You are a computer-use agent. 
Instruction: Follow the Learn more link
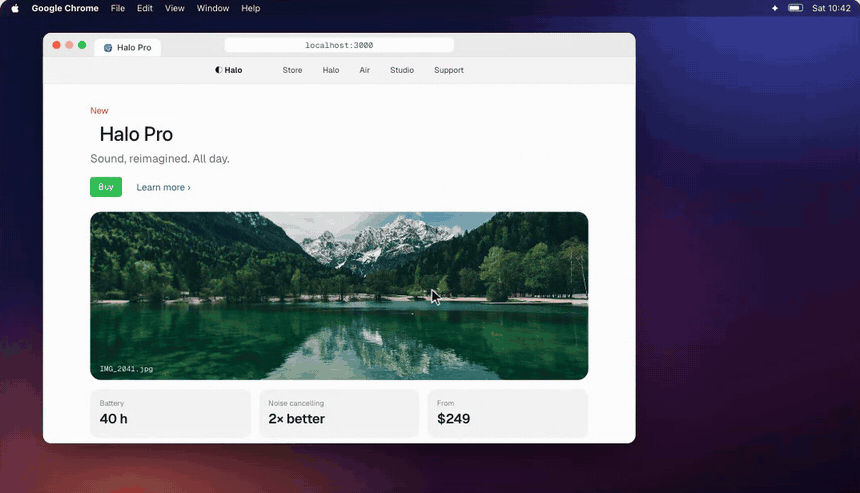(x=163, y=188)
